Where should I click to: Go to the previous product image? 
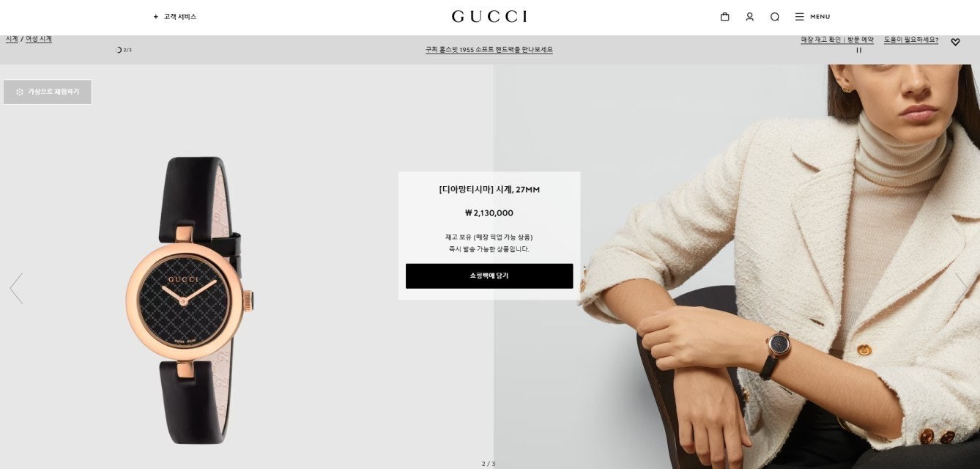(x=16, y=288)
